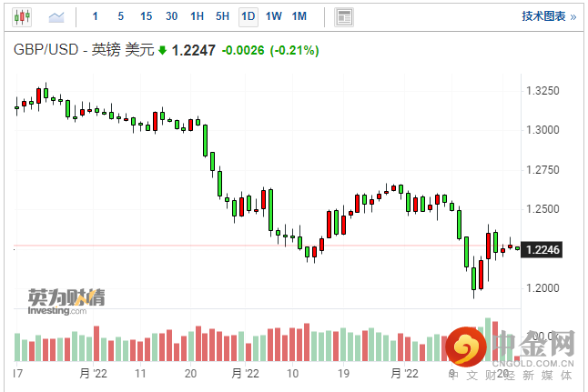Select the 15 minute timeframe
The image size is (588, 392).
(x=147, y=16)
